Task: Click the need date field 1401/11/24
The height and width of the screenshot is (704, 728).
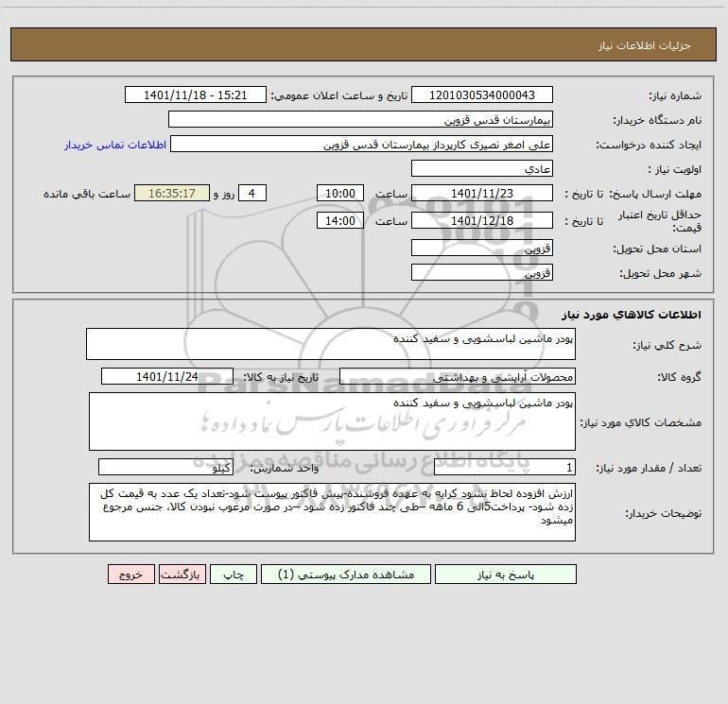Action: [167, 376]
